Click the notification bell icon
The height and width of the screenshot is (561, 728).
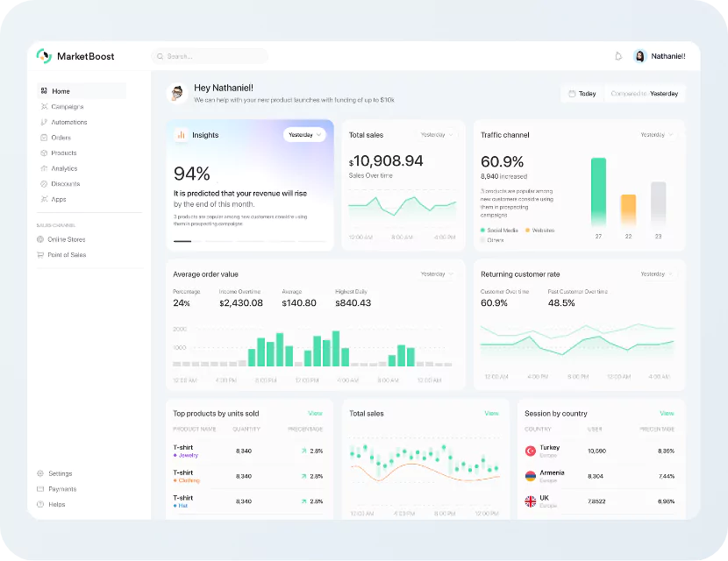pyautogui.click(x=618, y=56)
